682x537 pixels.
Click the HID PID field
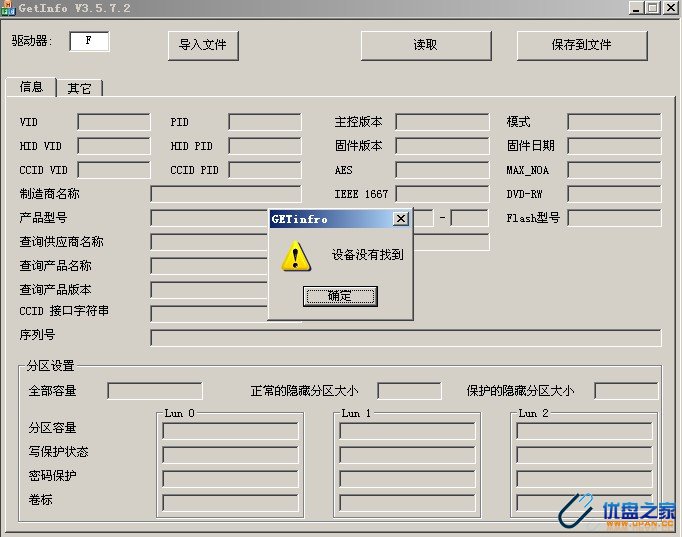(x=264, y=146)
